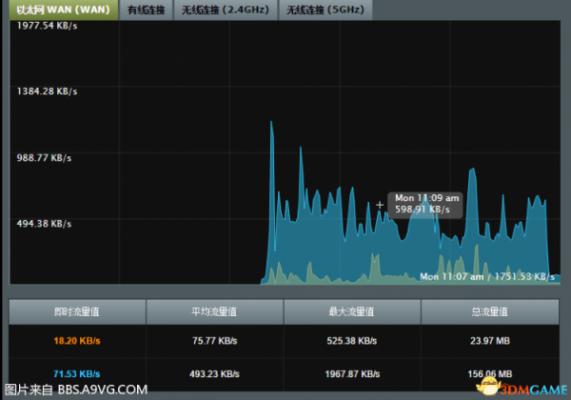Click the 1384.28 KB/s axis label
Image resolution: width=571 pixels, height=400 pixels.
[47, 91]
